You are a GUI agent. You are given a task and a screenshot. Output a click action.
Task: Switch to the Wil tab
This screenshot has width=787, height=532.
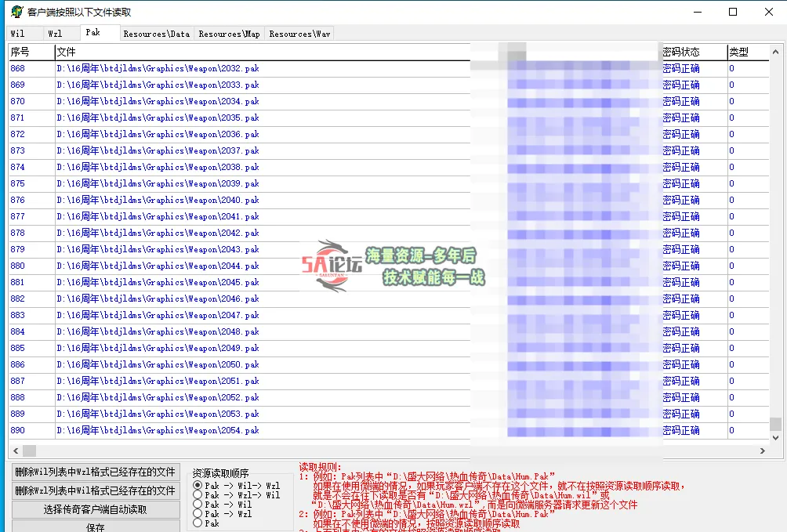pos(25,34)
